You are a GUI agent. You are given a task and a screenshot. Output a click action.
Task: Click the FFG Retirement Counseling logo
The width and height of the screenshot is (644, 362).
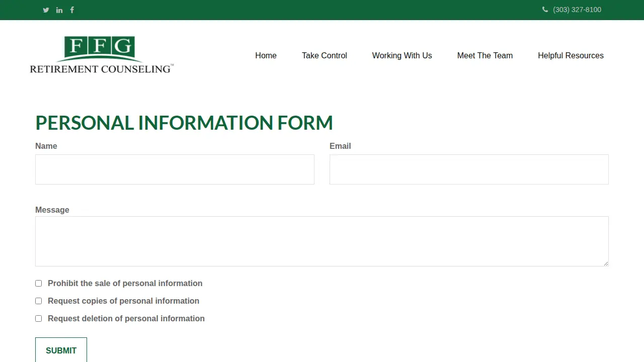(102, 55)
